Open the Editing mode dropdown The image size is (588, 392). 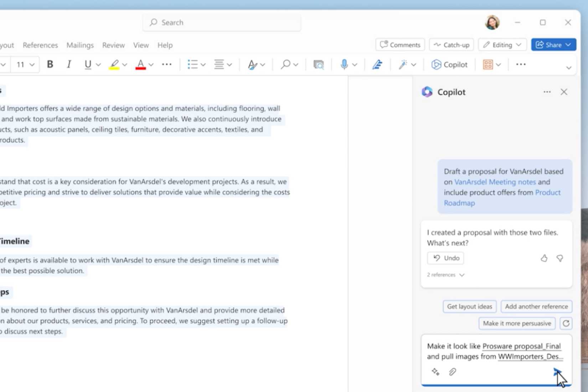(502, 45)
